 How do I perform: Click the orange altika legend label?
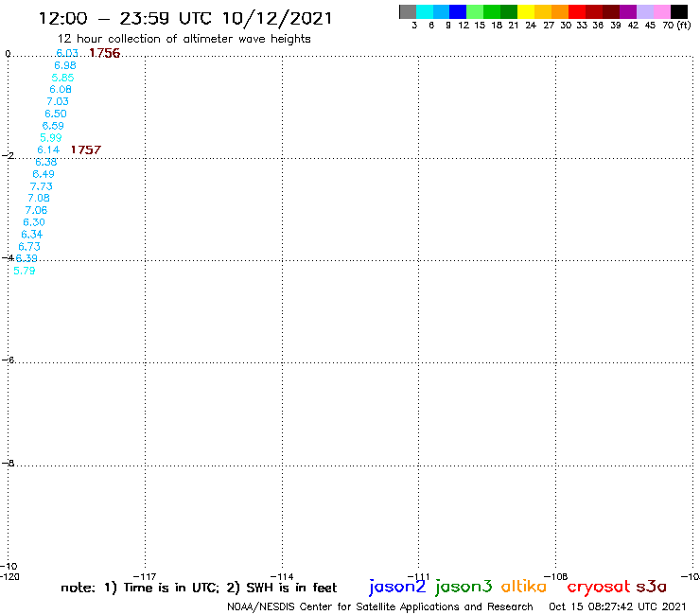[524, 587]
